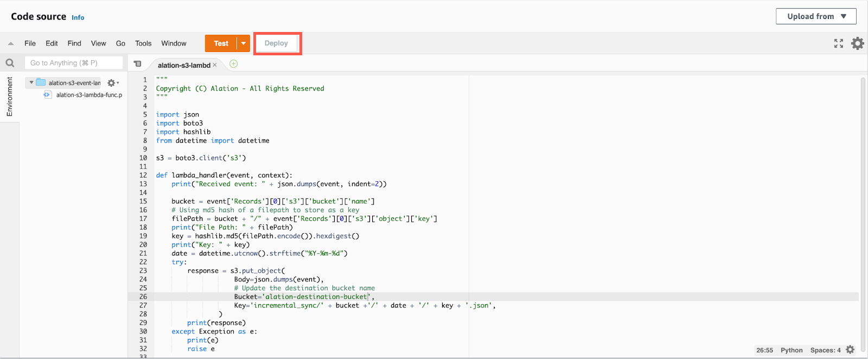Click 'import hashlib' code line
The image size is (868, 359).
pyautogui.click(x=183, y=132)
